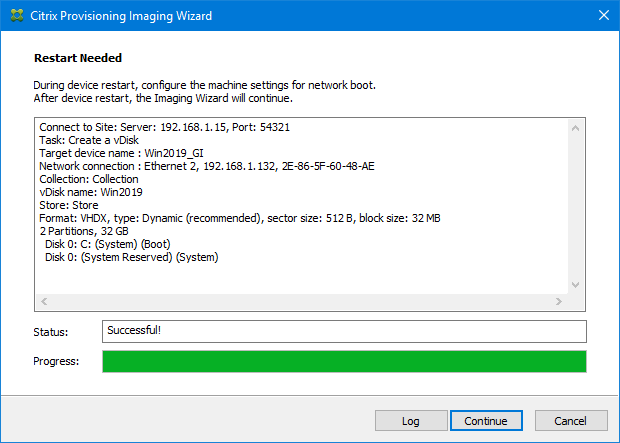Click the 'Restart Needed' heading

[78, 58]
